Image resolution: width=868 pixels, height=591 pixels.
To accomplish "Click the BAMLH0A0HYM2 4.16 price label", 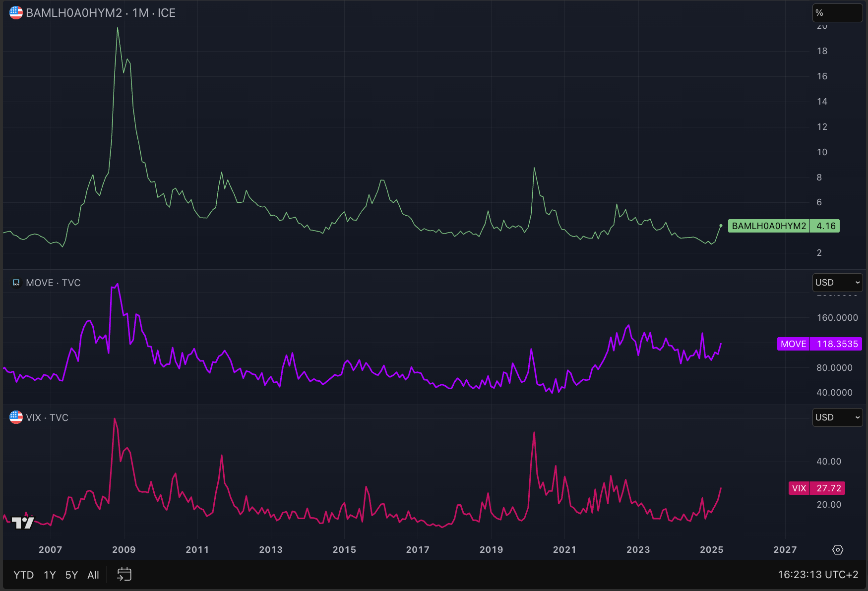I will coord(784,226).
